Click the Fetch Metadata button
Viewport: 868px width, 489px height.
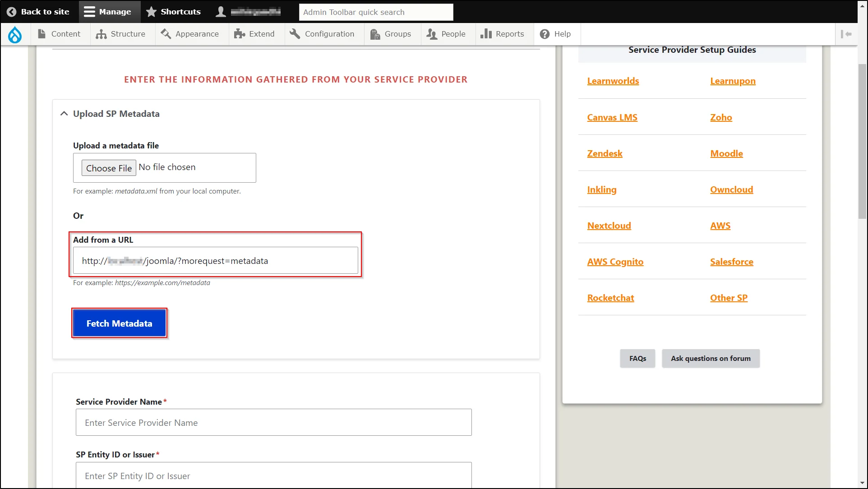118,323
